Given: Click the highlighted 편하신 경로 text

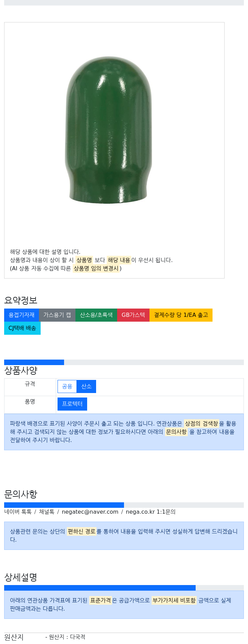Looking at the screenshot, I should (81, 532).
